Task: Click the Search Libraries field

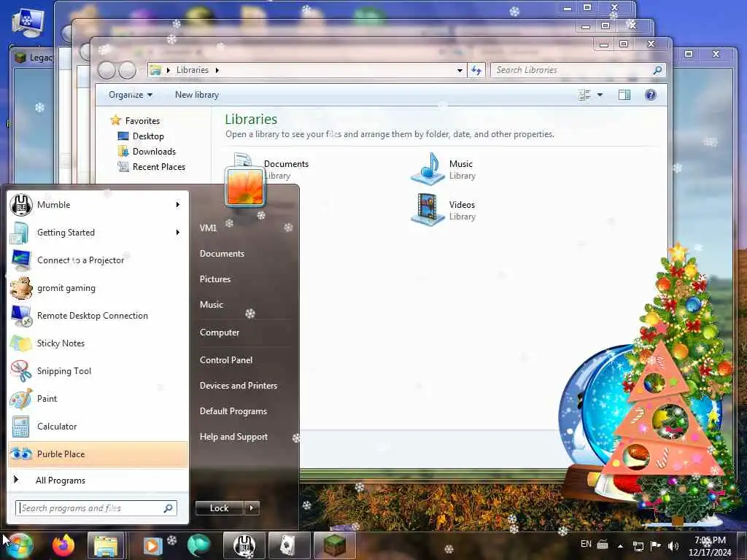Action: 578,70
